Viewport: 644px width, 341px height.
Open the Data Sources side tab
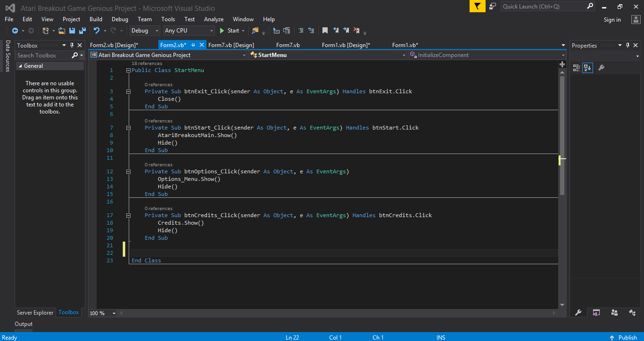tap(8, 56)
